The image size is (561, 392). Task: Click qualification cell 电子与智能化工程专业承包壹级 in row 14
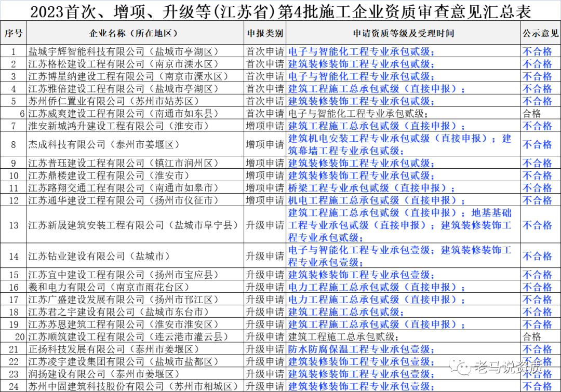point(403,256)
